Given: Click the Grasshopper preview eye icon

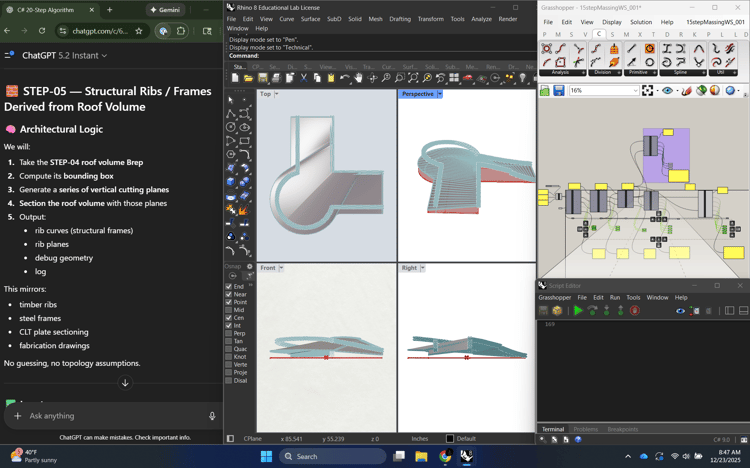Looking at the screenshot, I should click(668, 91).
